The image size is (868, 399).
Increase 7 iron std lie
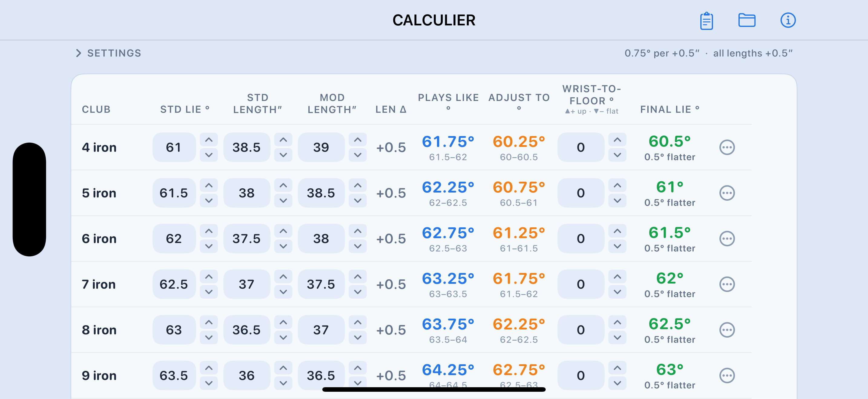(x=209, y=277)
